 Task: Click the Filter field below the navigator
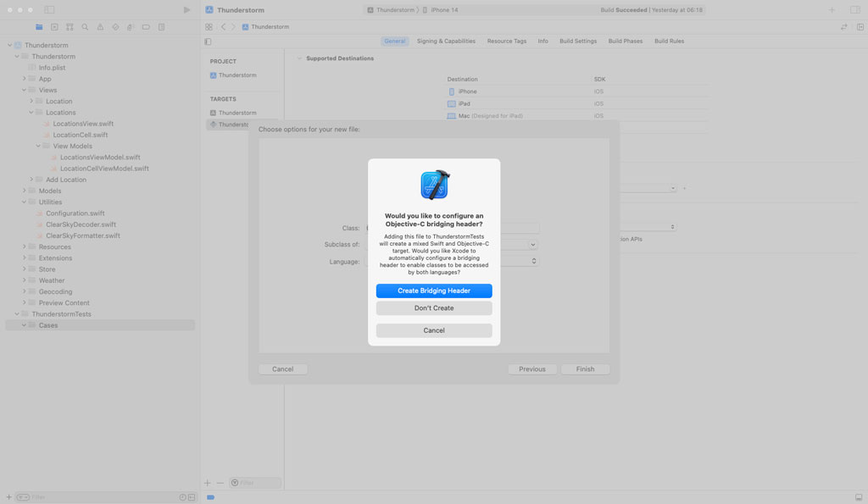tap(102, 496)
